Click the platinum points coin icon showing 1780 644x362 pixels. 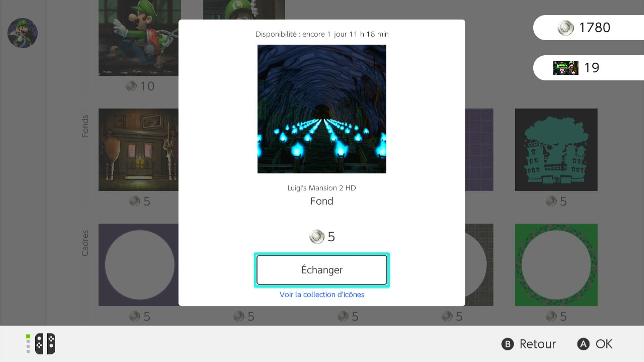coord(566,28)
